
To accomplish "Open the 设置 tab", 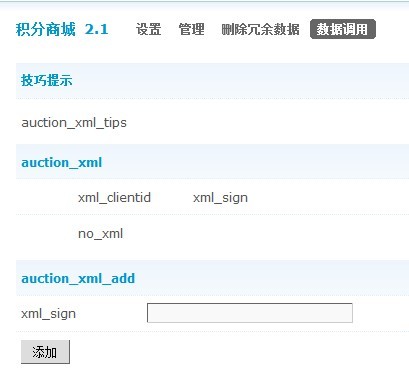I will click(x=148, y=29).
